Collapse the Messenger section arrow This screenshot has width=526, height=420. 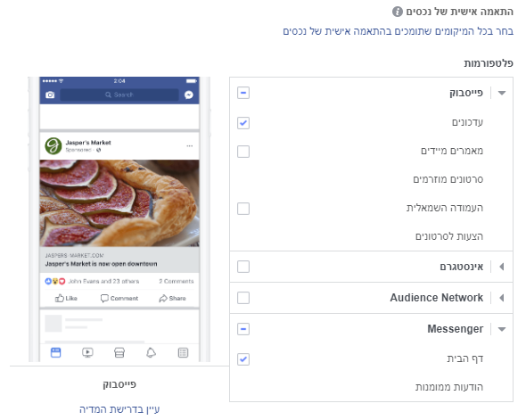click(502, 329)
